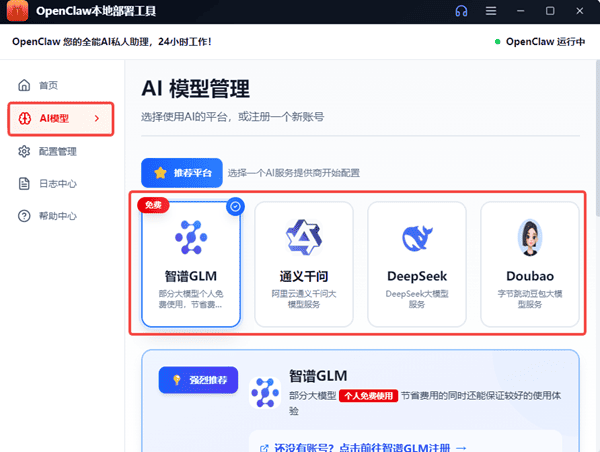Click the 个人免费使用 red tag

tap(368, 396)
